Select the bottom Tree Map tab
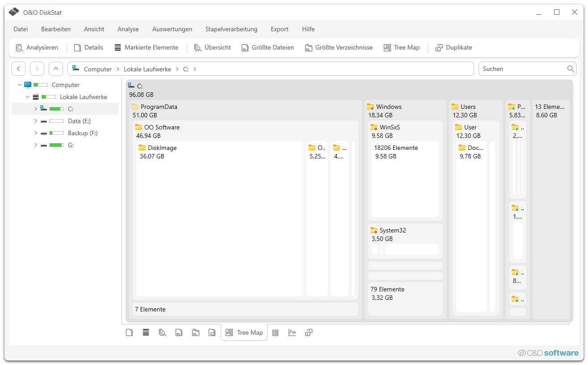The image size is (588, 365). (x=244, y=332)
